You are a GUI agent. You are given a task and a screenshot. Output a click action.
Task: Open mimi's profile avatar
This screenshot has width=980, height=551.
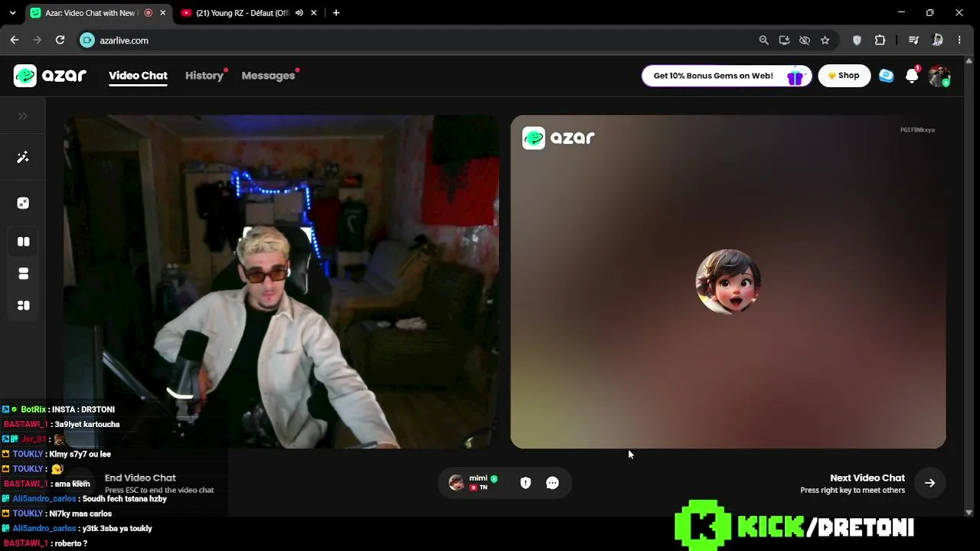click(456, 483)
